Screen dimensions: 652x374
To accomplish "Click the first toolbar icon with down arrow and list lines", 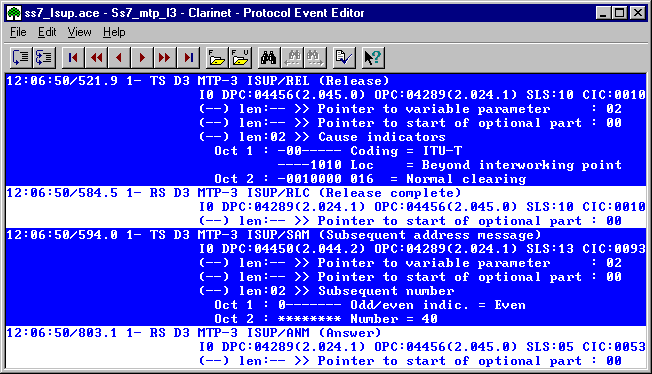I will (x=21, y=57).
